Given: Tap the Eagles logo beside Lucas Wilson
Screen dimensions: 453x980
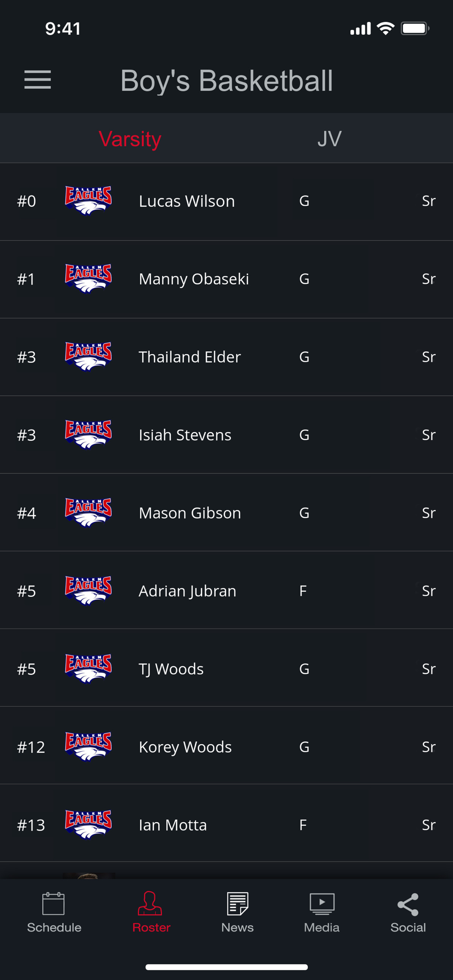Looking at the screenshot, I should tap(88, 201).
